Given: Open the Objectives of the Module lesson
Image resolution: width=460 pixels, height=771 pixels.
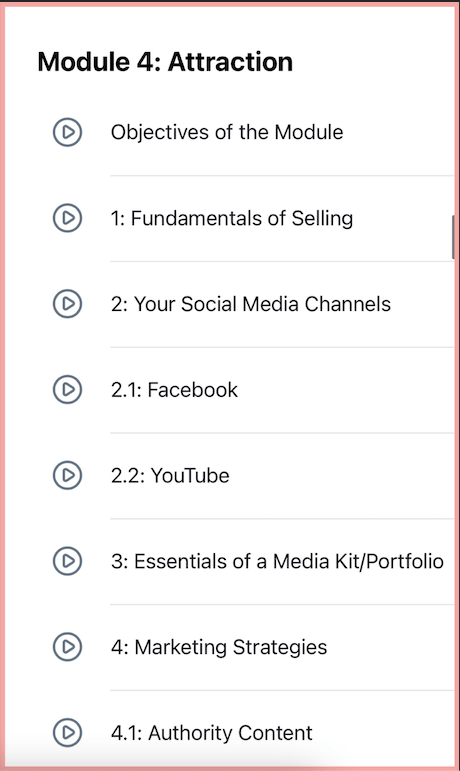Looking at the screenshot, I should point(227,132).
